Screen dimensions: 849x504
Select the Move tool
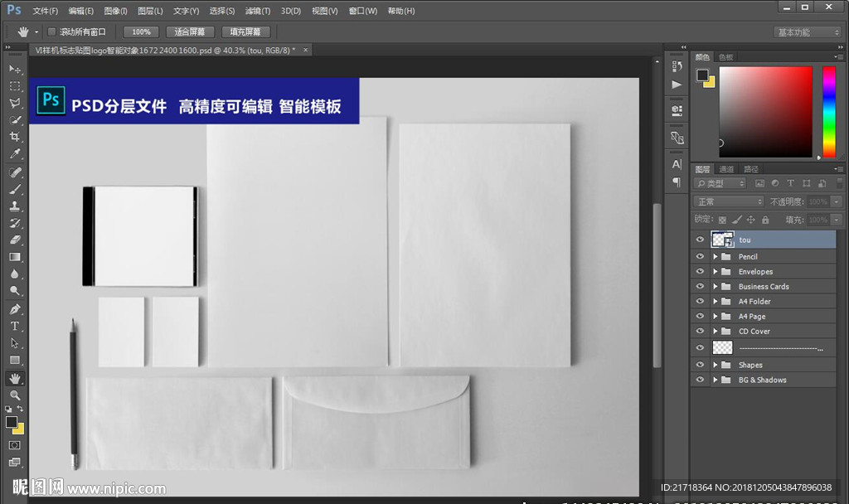15,69
